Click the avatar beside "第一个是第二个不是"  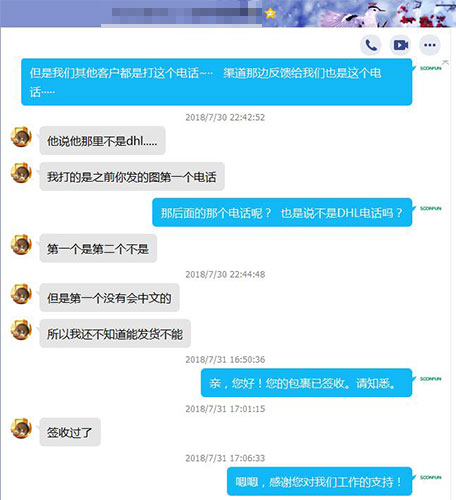point(21,244)
